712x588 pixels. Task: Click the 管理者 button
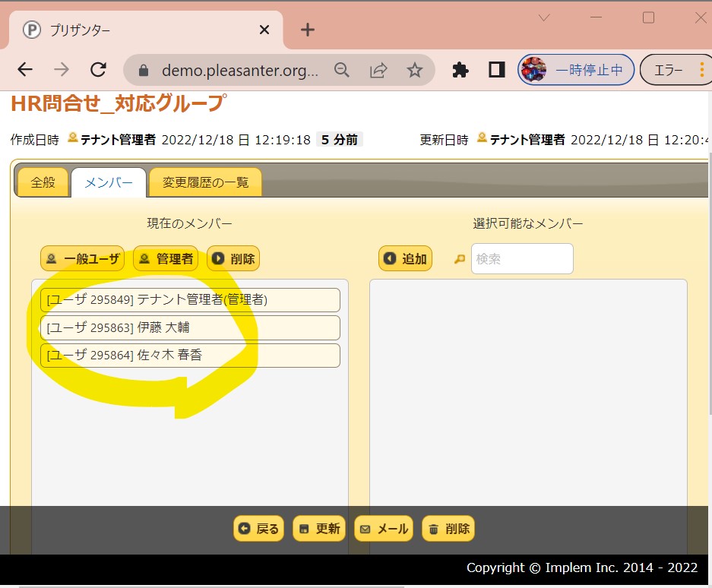pos(166,259)
